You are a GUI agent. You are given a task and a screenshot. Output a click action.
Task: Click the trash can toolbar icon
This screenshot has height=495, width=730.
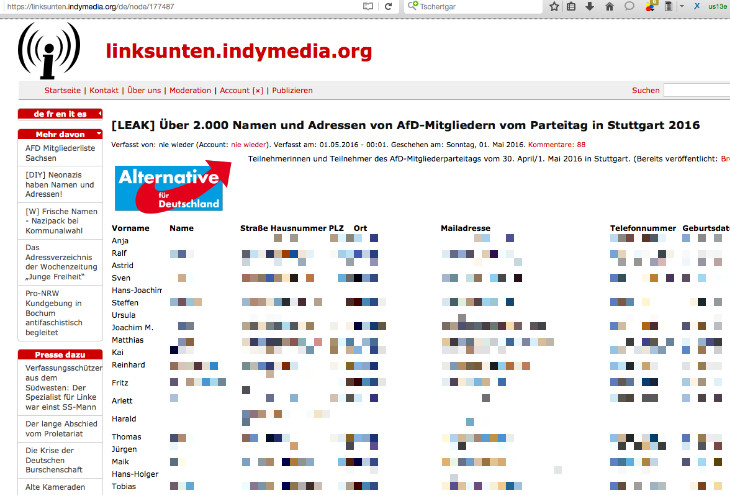pyautogui.click(x=668, y=6)
